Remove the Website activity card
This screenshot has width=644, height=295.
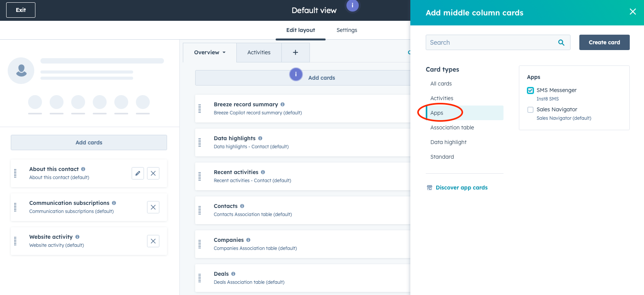point(153,241)
